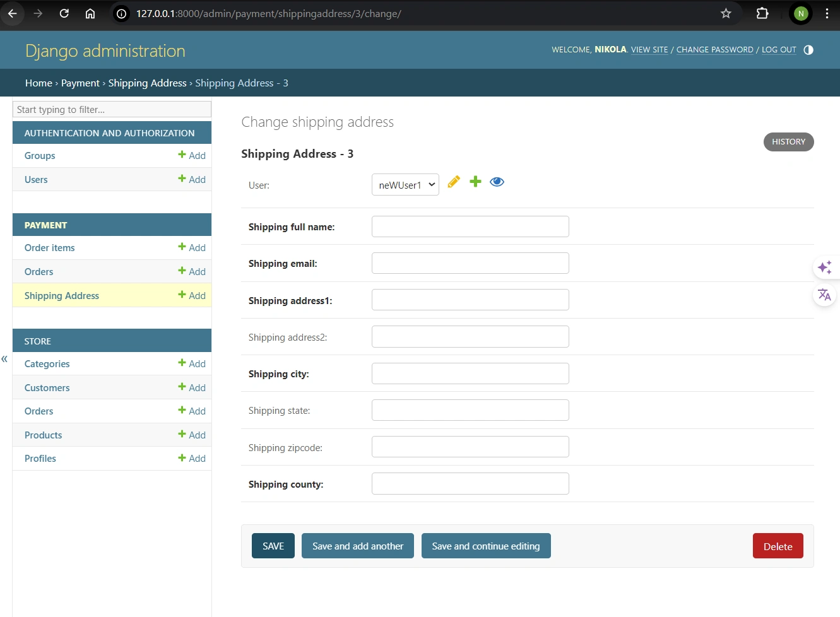View site information icon in address bar

pos(122,13)
